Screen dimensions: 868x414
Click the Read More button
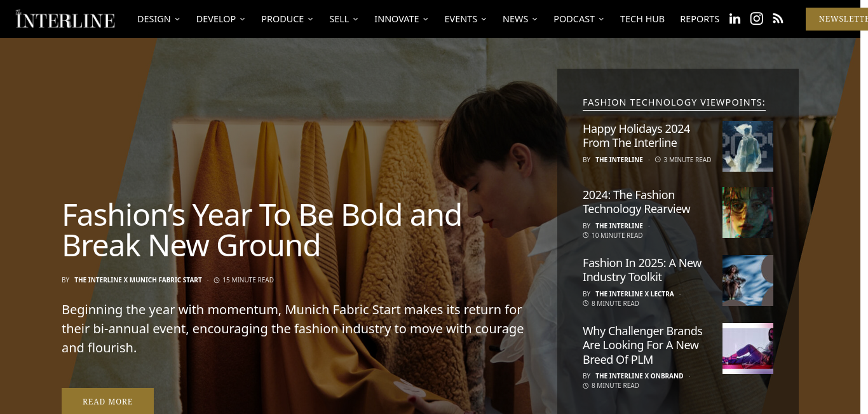click(x=107, y=401)
